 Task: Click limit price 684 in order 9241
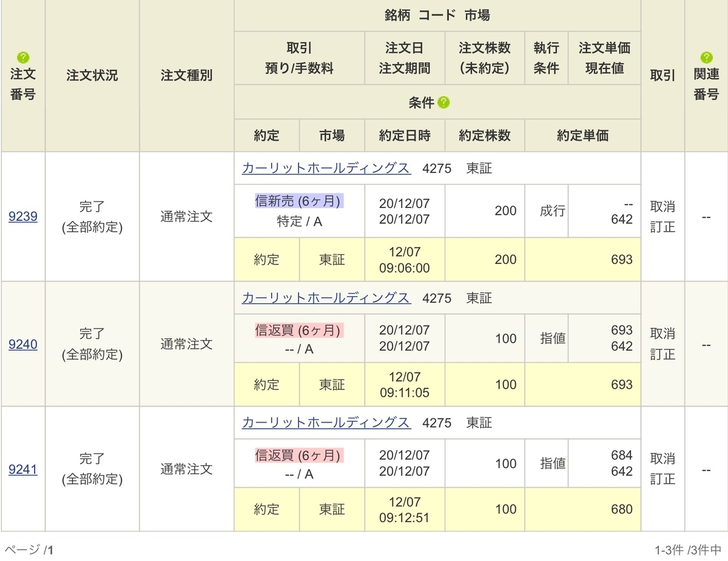[622, 455]
